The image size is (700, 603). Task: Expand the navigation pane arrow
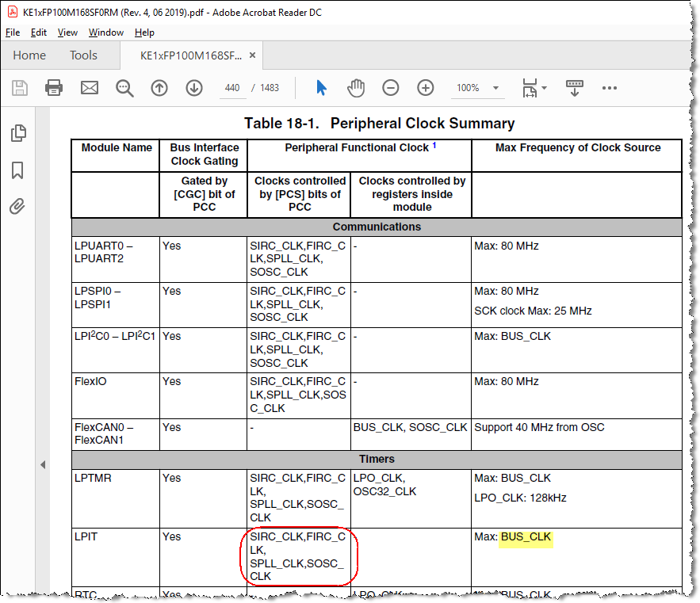tap(43, 464)
